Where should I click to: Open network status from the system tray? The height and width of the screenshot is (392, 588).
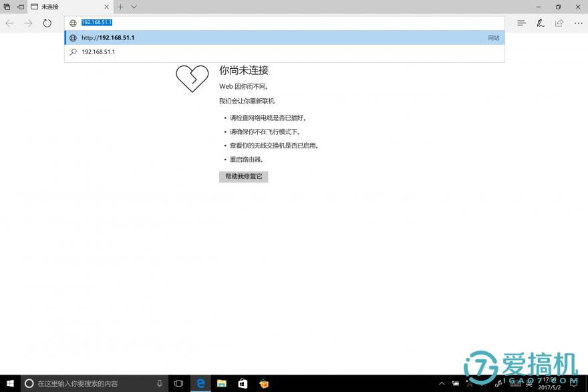click(x=470, y=383)
